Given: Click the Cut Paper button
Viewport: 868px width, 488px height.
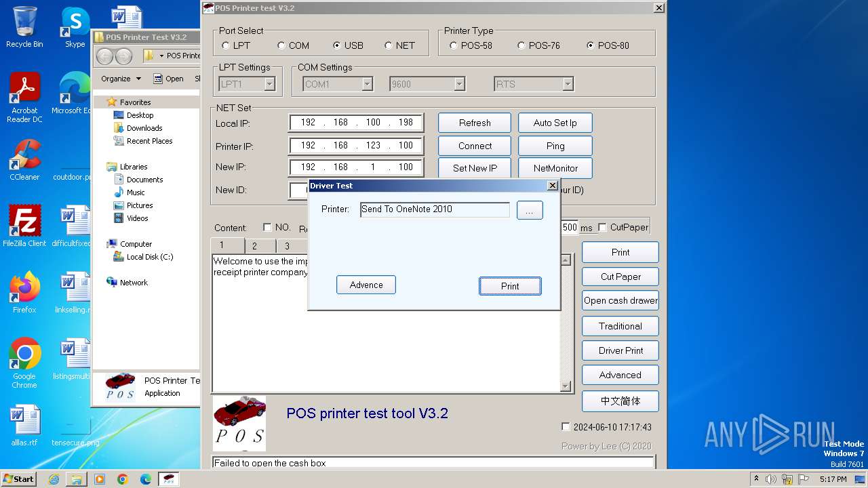Looking at the screenshot, I should [x=620, y=277].
